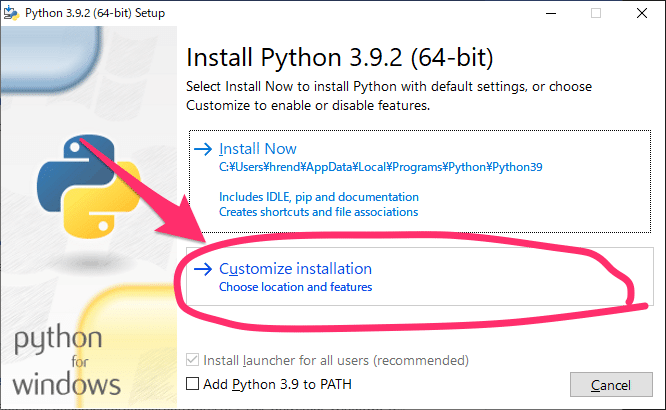Click the arrow beside Customize installation
Viewport: 666px width, 410px height.
point(203,268)
